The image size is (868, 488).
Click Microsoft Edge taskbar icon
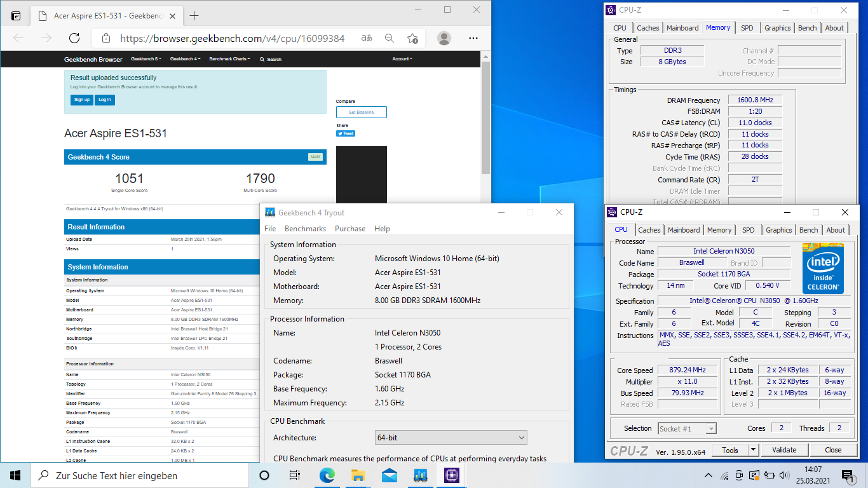[x=327, y=475]
